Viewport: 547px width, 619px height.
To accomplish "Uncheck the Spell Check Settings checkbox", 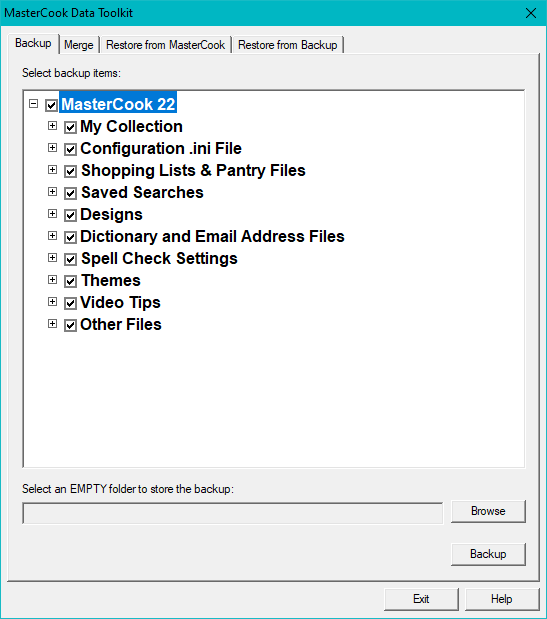I will (x=70, y=259).
